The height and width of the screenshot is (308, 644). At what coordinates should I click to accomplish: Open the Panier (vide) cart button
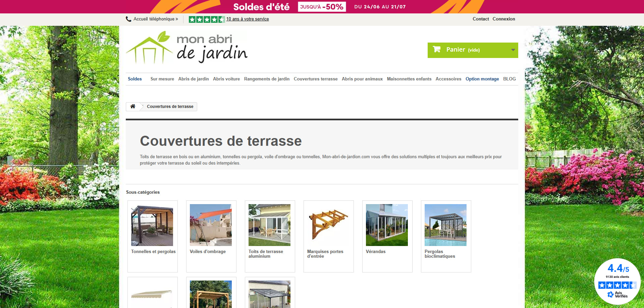(x=473, y=50)
